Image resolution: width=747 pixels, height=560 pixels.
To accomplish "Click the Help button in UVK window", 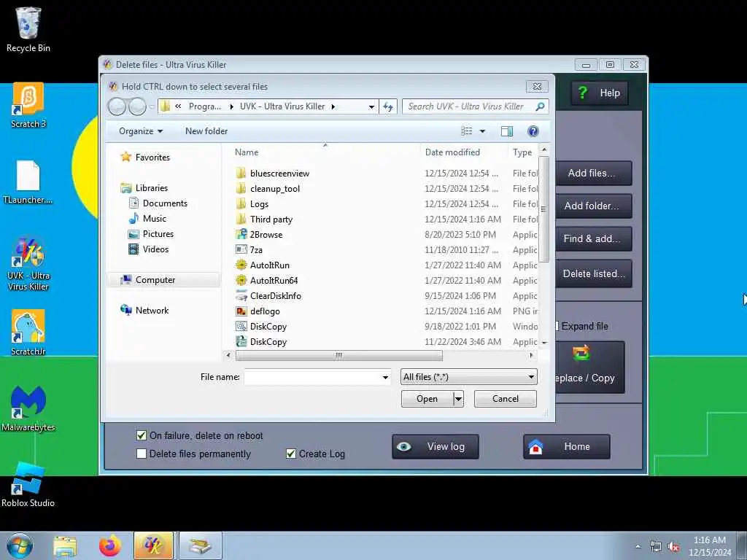I will click(x=600, y=93).
